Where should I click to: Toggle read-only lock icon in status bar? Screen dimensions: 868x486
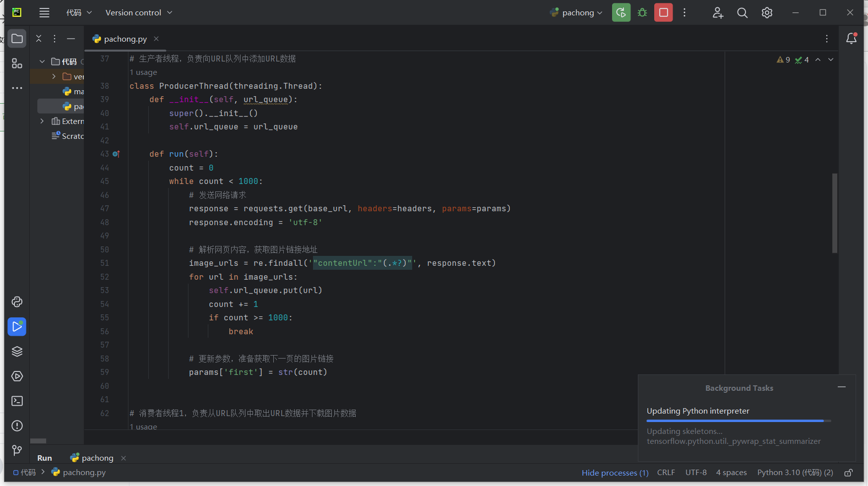pos(849,473)
